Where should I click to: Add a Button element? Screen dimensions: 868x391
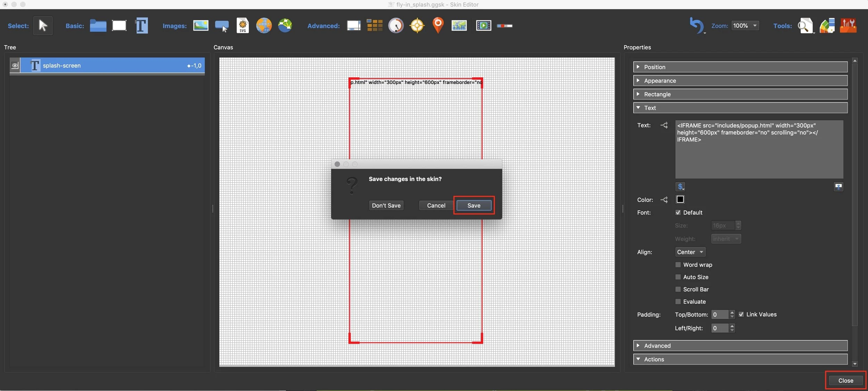pyautogui.click(x=222, y=26)
